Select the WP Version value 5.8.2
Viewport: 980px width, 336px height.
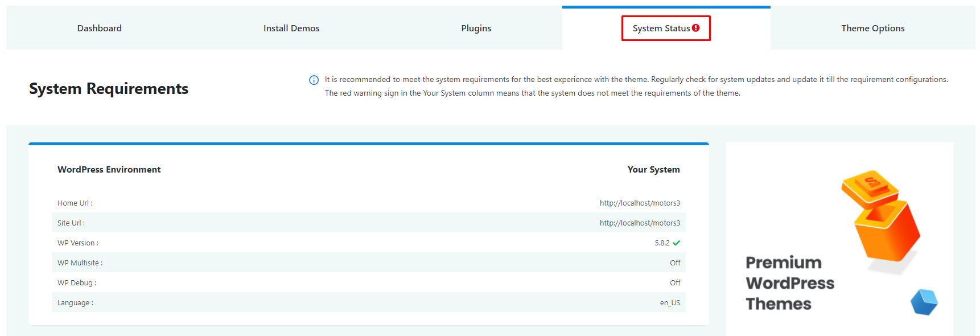[662, 243]
